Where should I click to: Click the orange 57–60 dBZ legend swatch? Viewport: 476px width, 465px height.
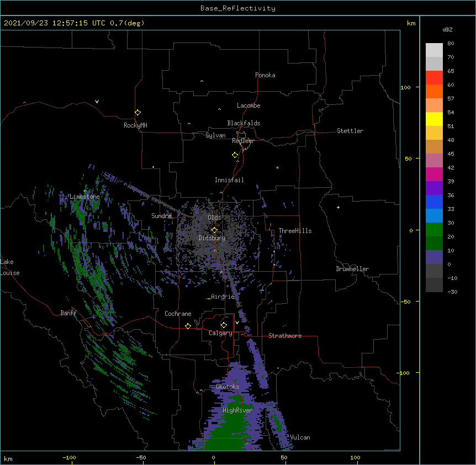tap(434, 91)
